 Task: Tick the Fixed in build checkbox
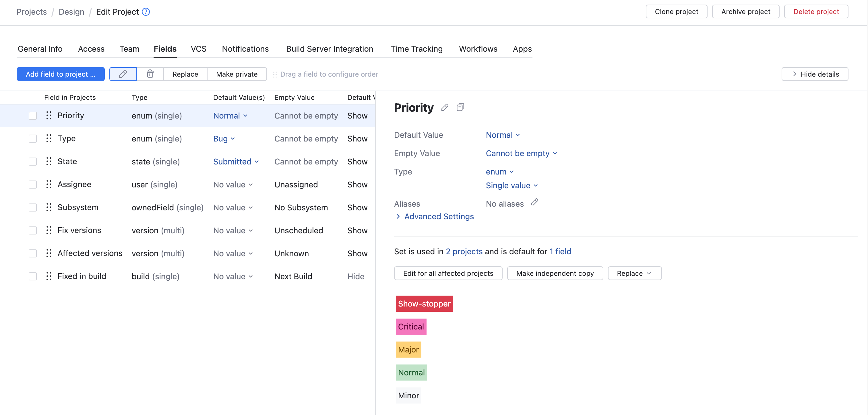pyautogui.click(x=32, y=276)
